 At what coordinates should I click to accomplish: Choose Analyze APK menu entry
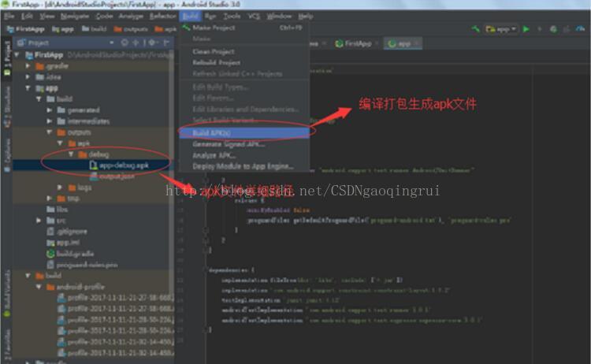point(244,155)
